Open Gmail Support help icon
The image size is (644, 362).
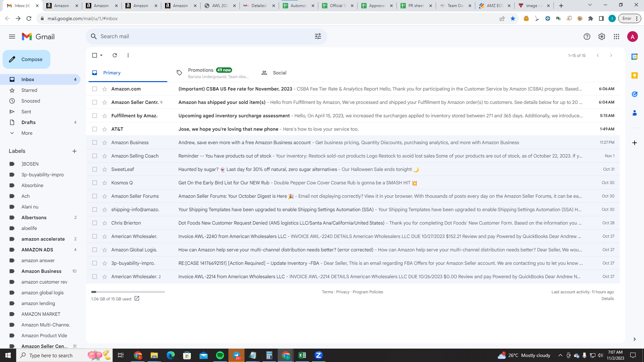[x=587, y=37]
